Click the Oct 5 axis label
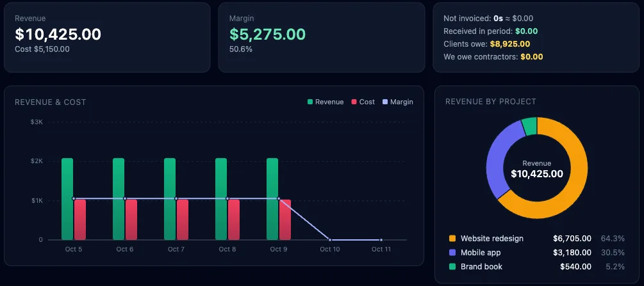 point(74,249)
